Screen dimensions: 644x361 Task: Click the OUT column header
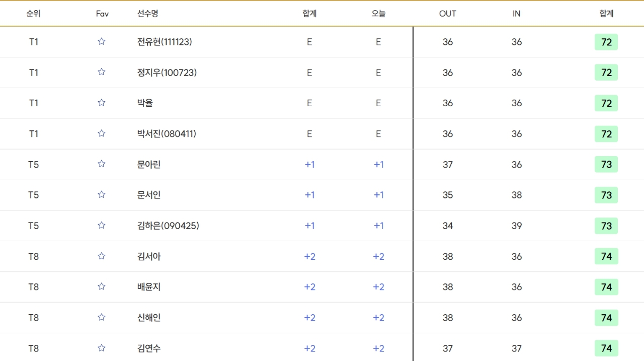(x=447, y=14)
